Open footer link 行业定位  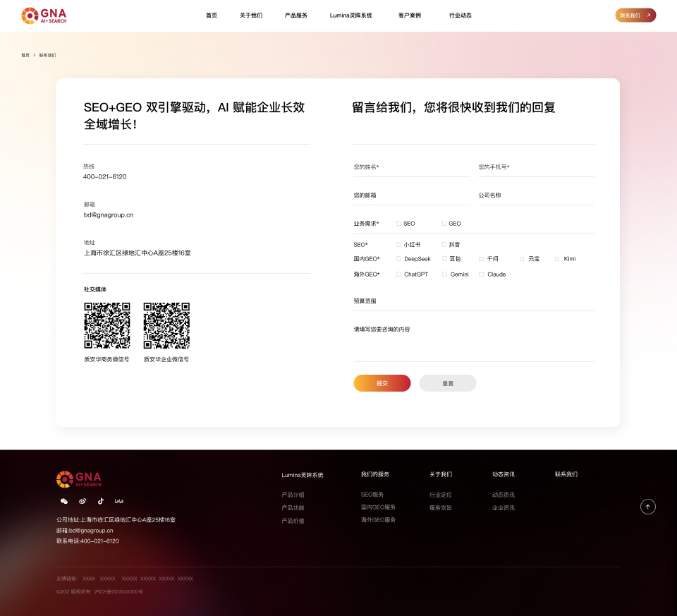441,495
